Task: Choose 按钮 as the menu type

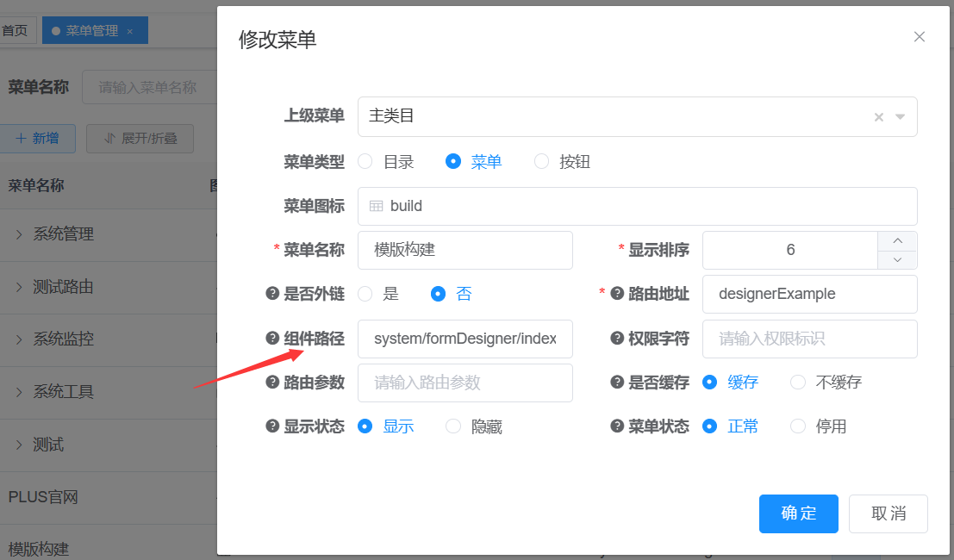Action: point(541,161)
